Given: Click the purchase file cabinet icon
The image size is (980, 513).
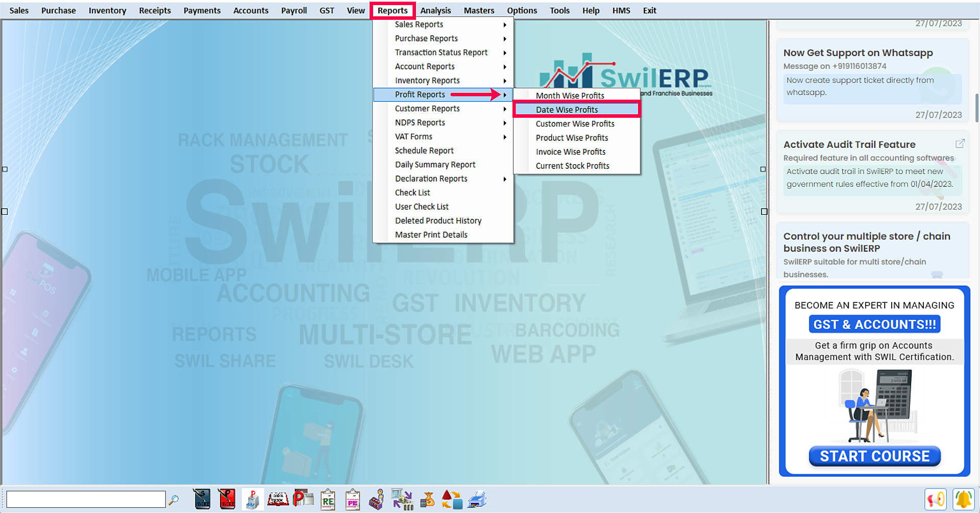Looking at the screenshot, I should pyautogui.click(x=253, y=499).
